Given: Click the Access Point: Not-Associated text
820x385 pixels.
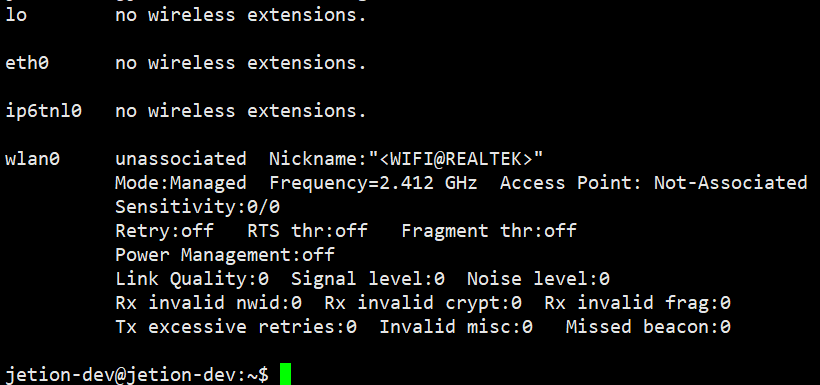Looking at the screenshot, I should (654, 183).
